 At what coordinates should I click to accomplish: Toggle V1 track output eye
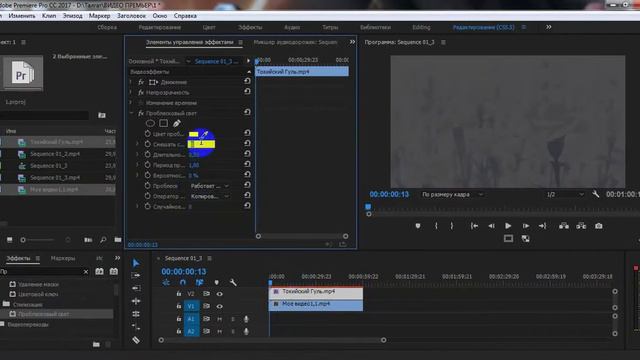coord(220,306)
